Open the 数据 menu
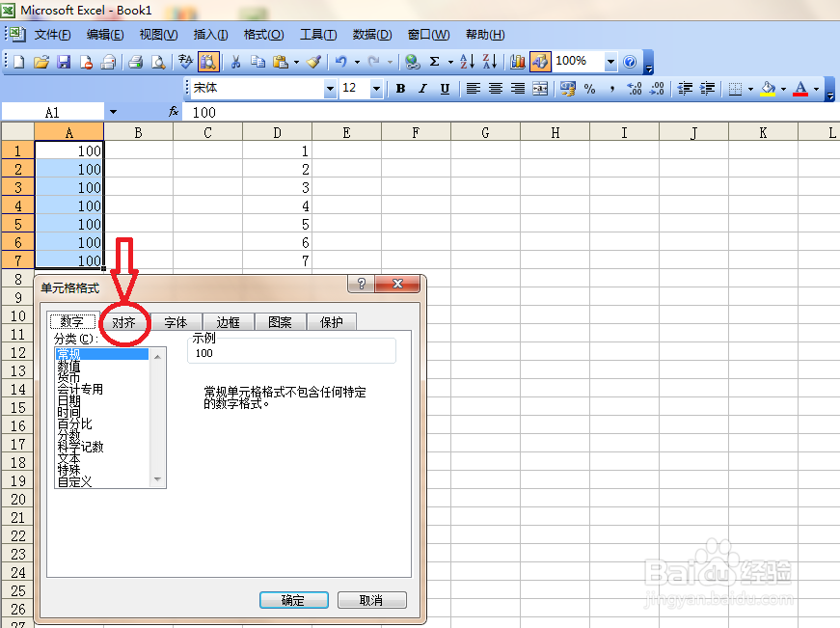840x628 pixels. [370, 35]
